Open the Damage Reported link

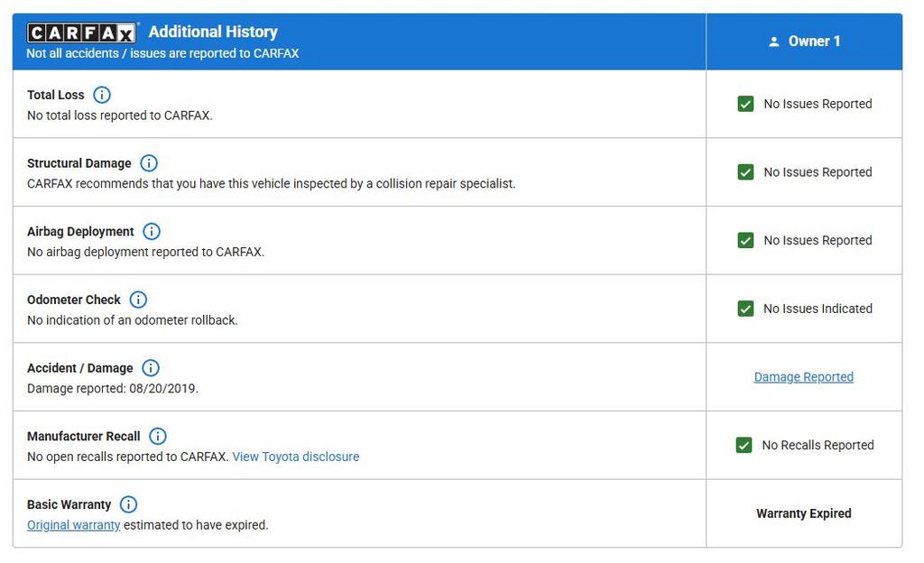pos(803,377)
